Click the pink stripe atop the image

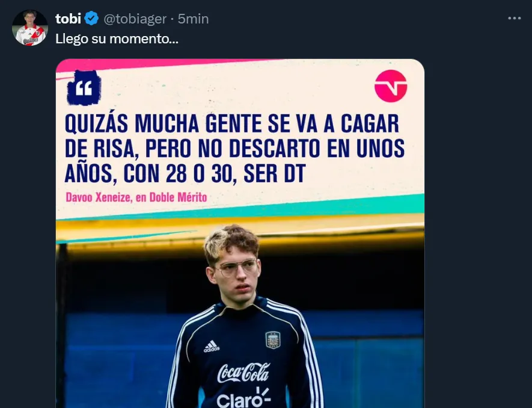coord(150,64)
